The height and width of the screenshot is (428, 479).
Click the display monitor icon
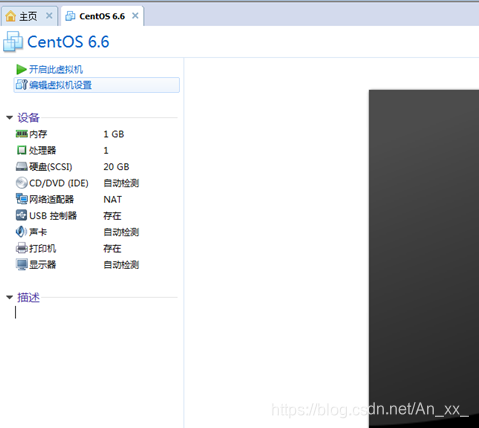22,265
